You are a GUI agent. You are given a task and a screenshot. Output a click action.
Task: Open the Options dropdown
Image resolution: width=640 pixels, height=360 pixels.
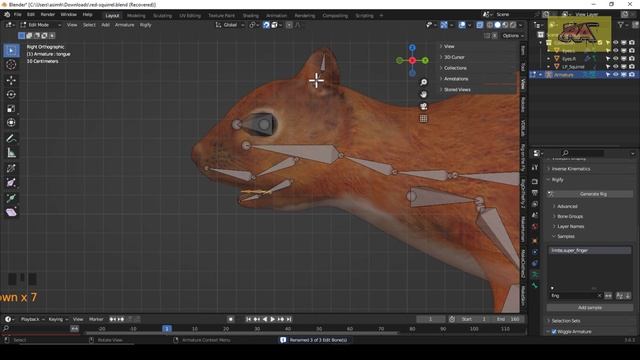point(513,36)
